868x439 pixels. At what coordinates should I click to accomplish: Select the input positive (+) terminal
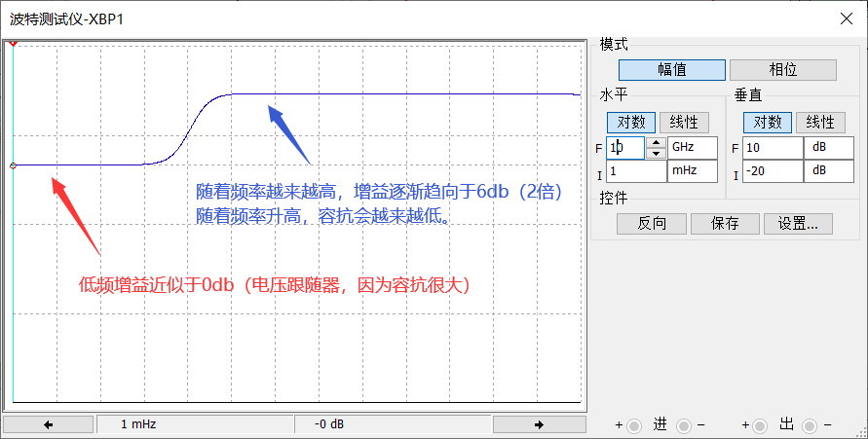pyautogui.click(x=634, y=425)
